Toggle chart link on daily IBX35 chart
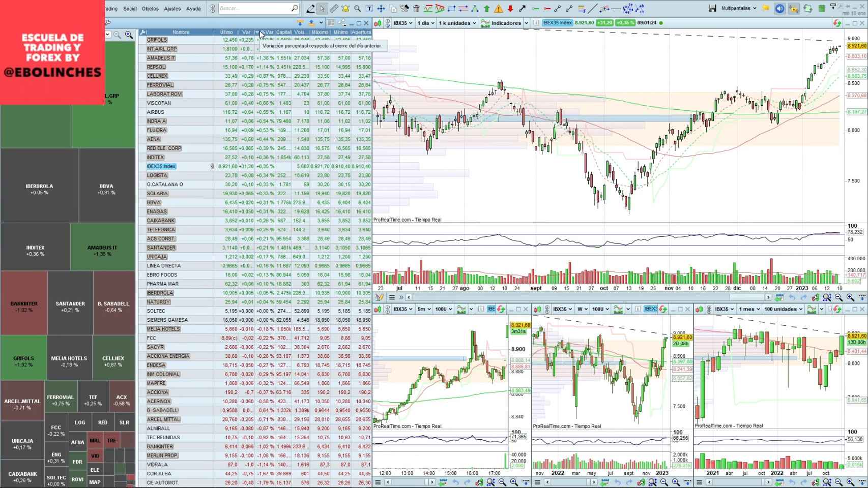The image size is (868, 488). tap(388, 23)
